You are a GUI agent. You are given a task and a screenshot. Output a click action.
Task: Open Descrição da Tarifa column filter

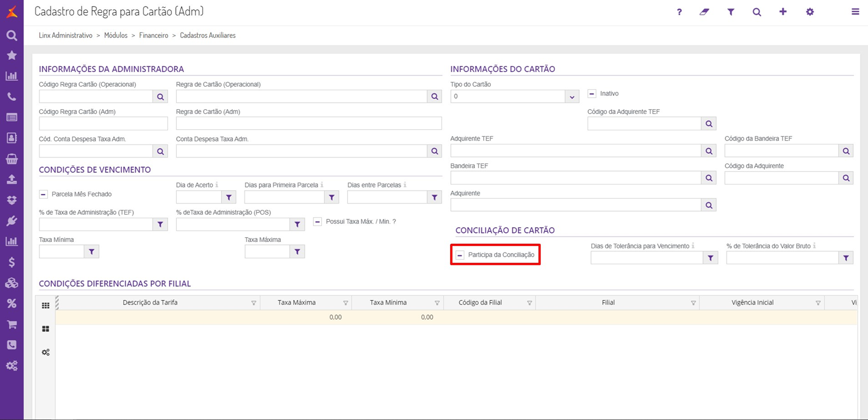tap(254, 303)
